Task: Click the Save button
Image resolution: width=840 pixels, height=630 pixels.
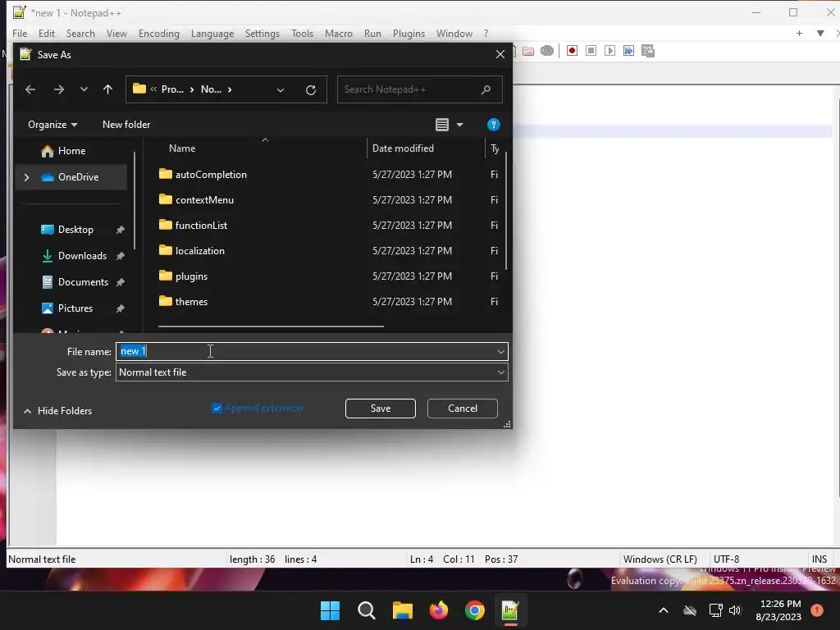Action: pyautogui.click(x=381, y=409)
